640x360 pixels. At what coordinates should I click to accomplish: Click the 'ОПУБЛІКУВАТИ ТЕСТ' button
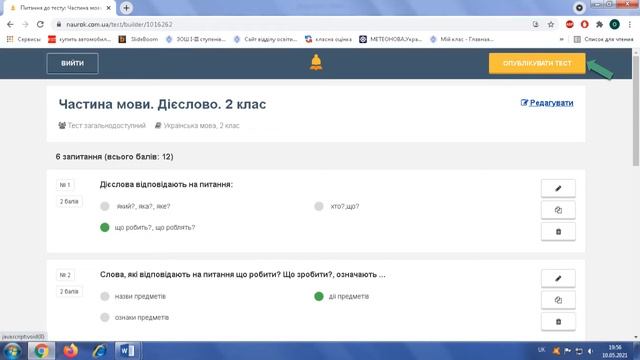coord(537,63)
